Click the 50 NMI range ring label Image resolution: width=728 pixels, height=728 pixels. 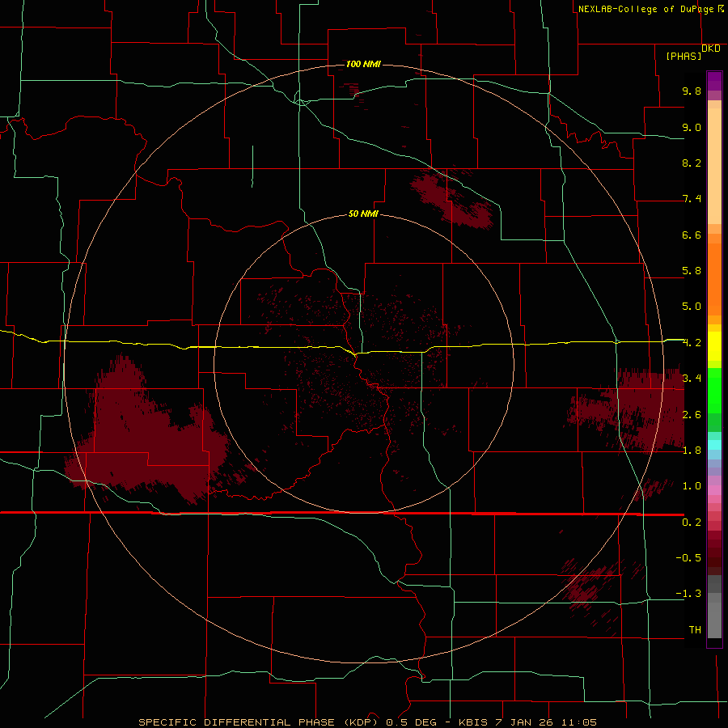[363, 214]
